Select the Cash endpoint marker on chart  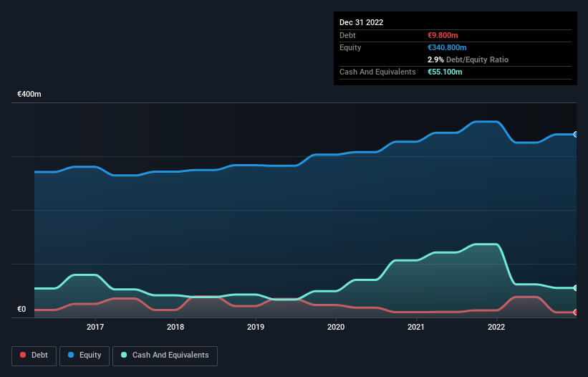click(576, 288)
